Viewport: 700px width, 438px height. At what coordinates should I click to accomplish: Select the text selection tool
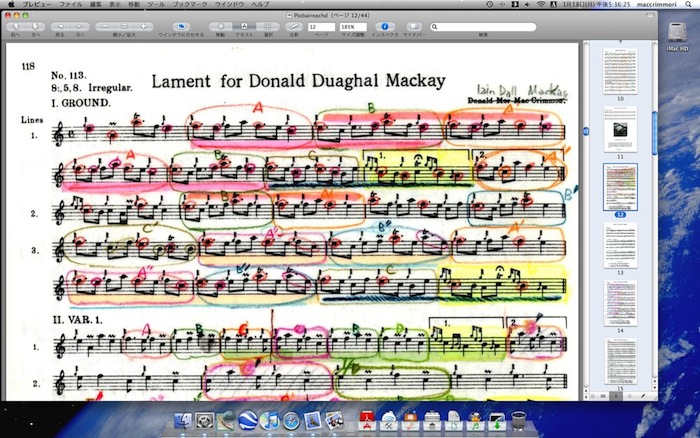click(242, 24)
